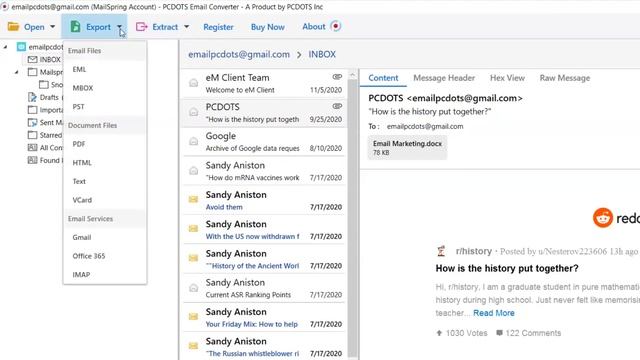This screenshot has width=640, height=360.
Task: Open the Email Marketing.docx attachment
Action: 407,147
